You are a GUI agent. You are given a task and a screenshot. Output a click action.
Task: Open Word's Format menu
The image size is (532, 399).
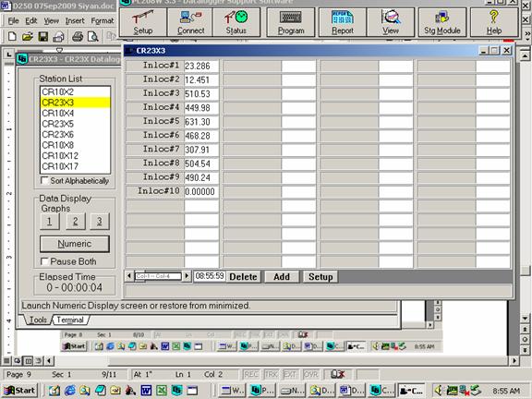tap(103, 20)
